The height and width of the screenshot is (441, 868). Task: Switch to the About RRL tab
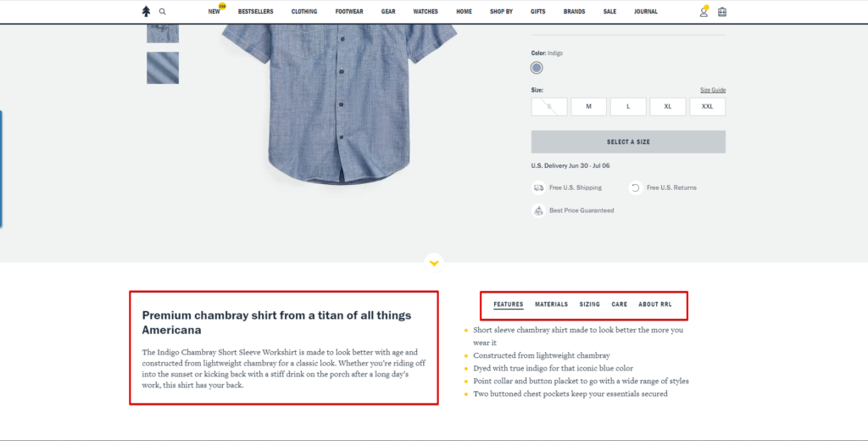tap(654, 304)
